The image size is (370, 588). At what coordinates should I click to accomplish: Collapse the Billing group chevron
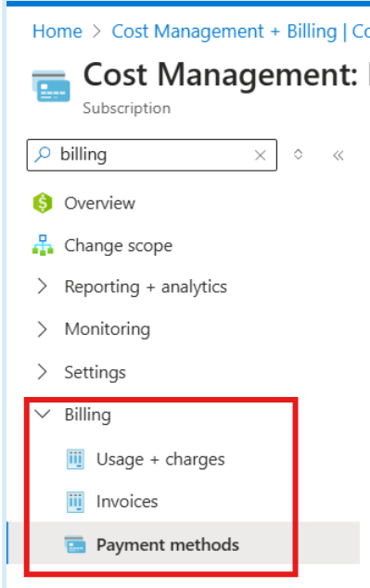42,414
